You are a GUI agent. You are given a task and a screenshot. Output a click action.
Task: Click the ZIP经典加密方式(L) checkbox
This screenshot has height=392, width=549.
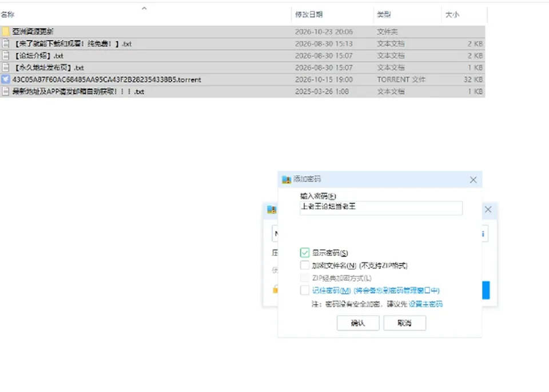[305, 278]
